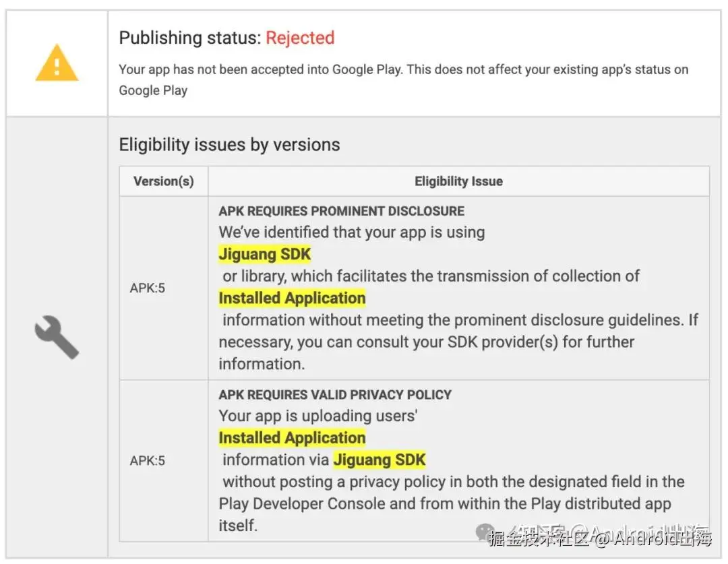This screenshot has width=728, height=564.
Task: Select first APK:5 version cell
Action: pos(163,288)
